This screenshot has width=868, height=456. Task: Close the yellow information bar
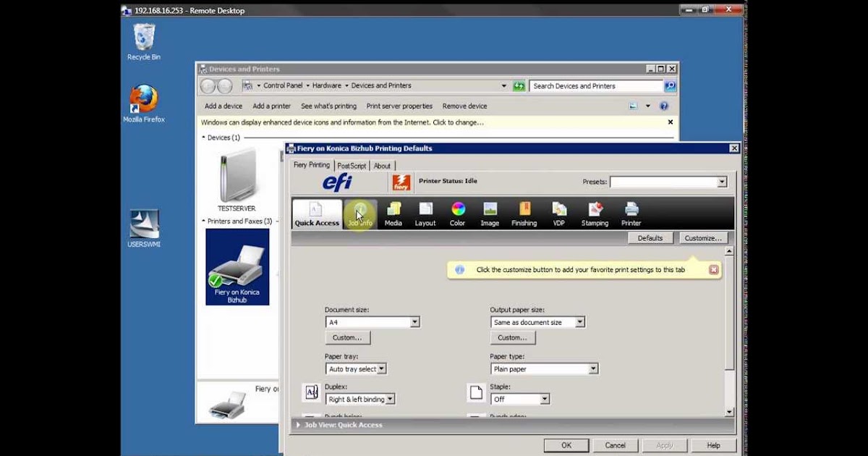(671, 122)
